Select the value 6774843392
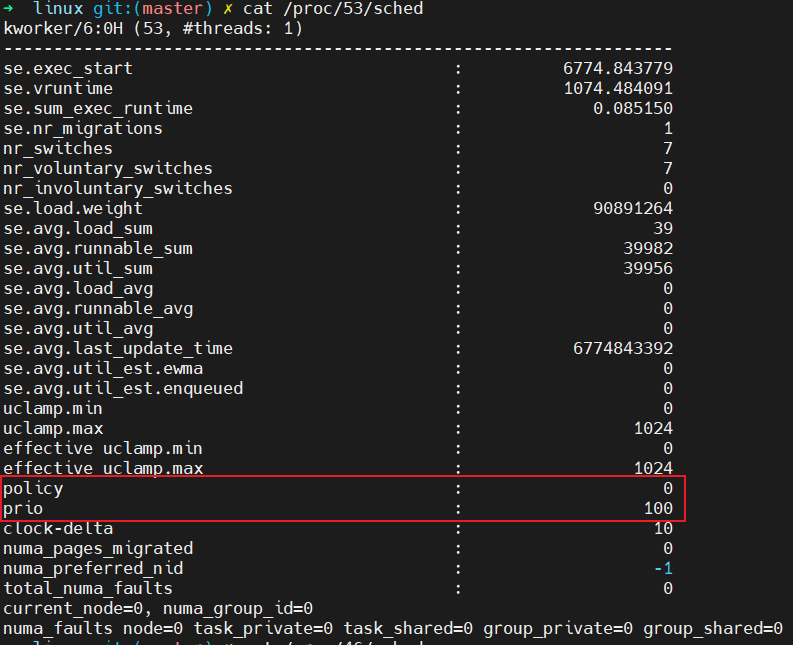 [x=623, y=349]
